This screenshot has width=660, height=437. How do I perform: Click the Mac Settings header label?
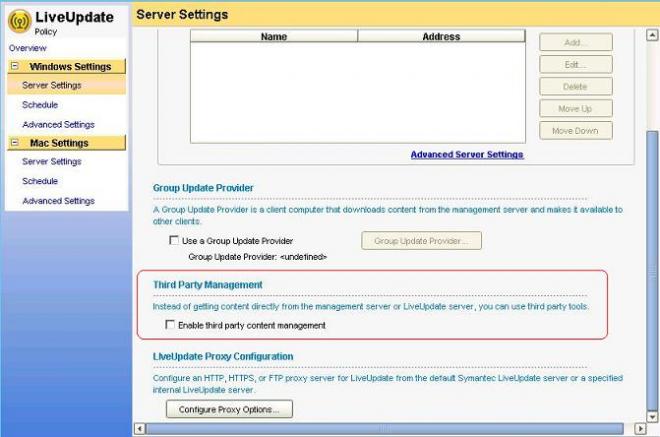59,143
